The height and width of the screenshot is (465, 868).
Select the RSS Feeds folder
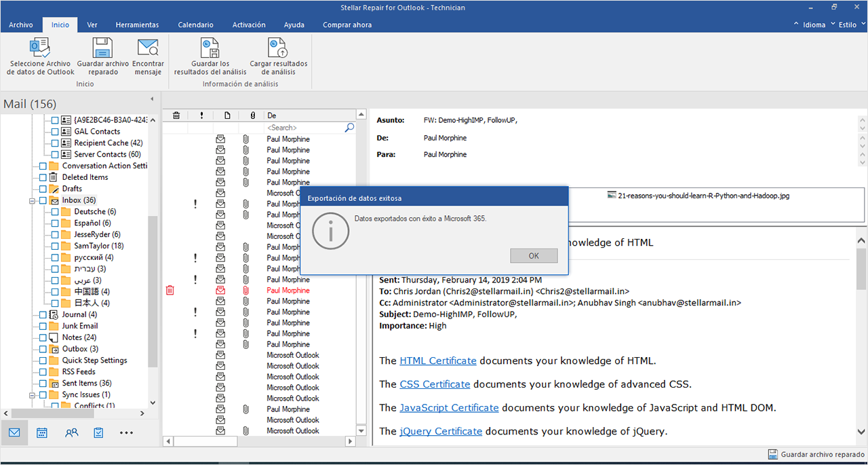[x=79, y=372]
